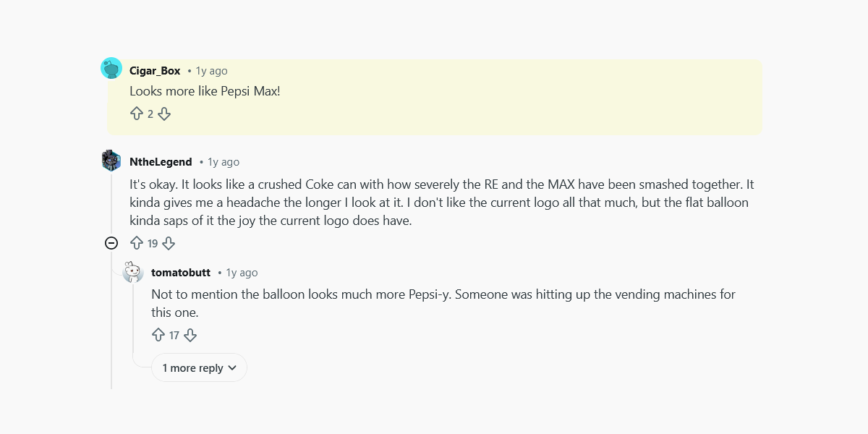868x434 pixels.
Task: Downvote NtheLegend's comment
Action: [169, 243]
